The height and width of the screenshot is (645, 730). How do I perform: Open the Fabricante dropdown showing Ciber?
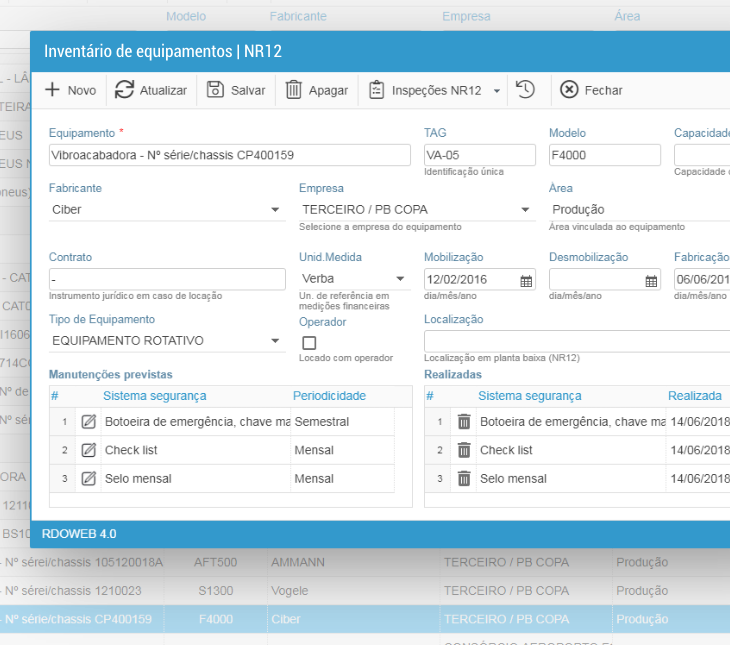tap(167, 210)
